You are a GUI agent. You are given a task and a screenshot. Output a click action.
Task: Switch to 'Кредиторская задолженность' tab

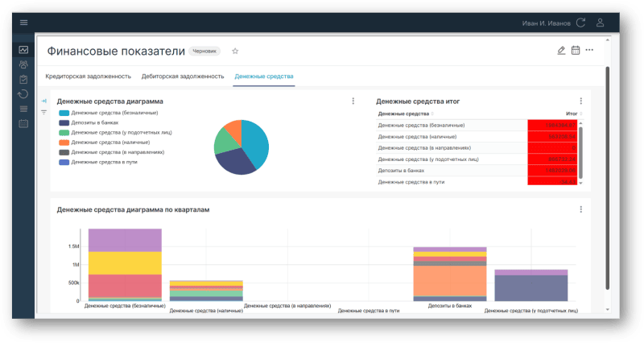88,76
